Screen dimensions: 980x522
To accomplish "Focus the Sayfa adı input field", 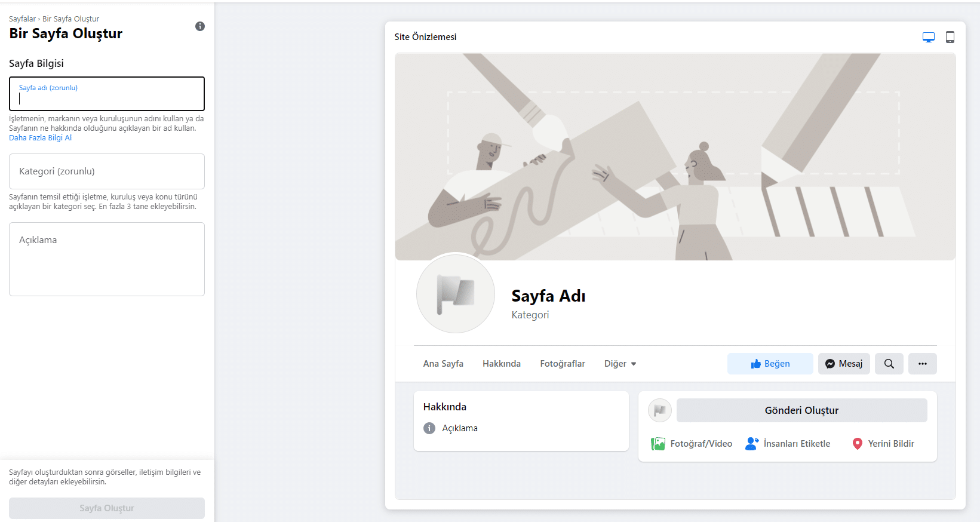I will 107,98.
